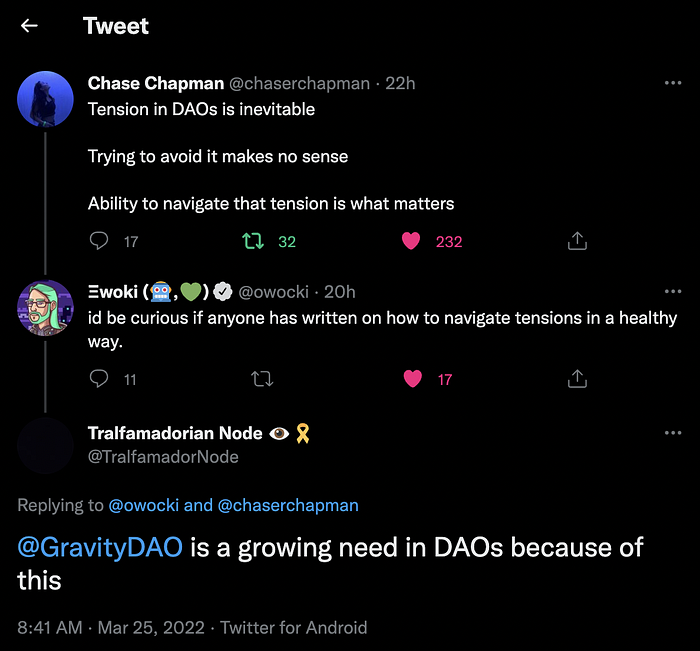
Task: Unlike Chase Chapman's tweet with 232 likes
Action: coord(411,241)
